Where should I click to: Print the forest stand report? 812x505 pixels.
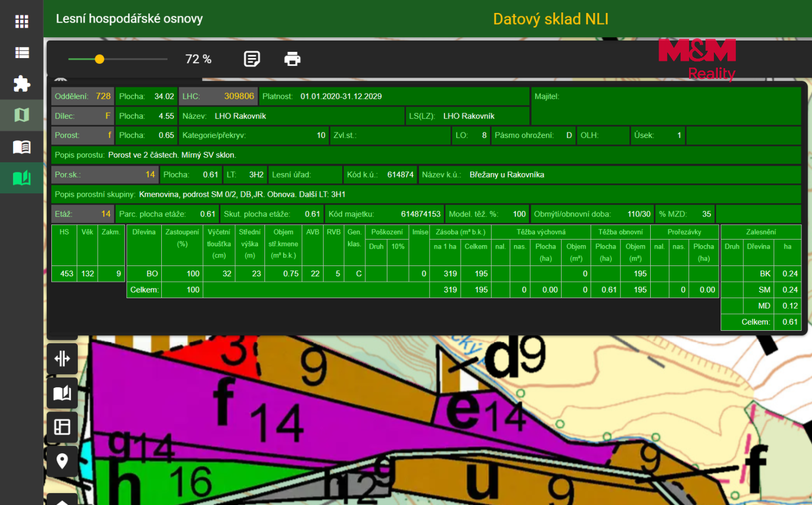click(x=292, y=59)
